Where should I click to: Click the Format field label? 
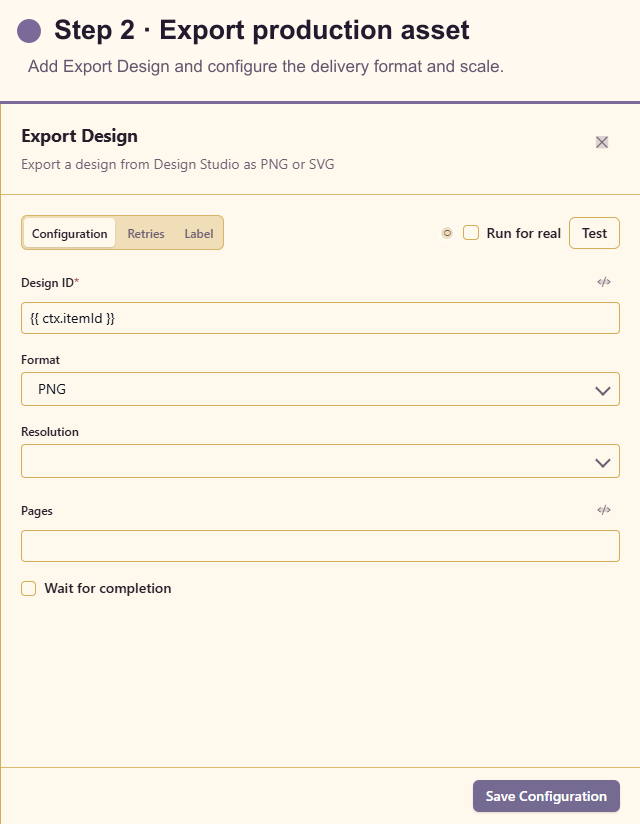(40, 360)
